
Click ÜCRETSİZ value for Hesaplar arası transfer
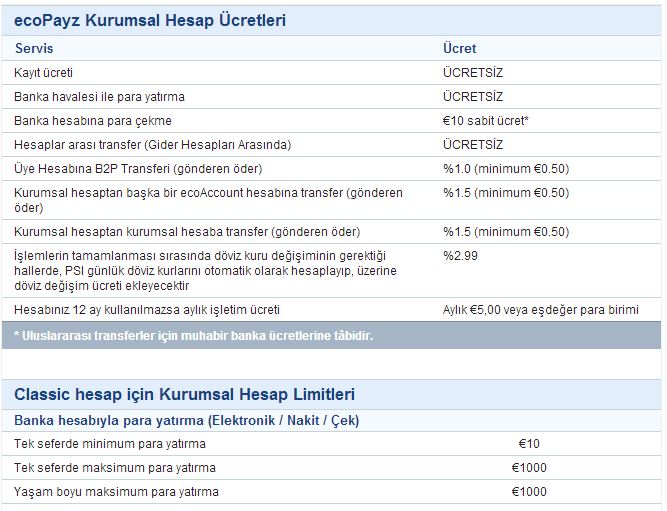pyautogui.click(x=473, y=145)
